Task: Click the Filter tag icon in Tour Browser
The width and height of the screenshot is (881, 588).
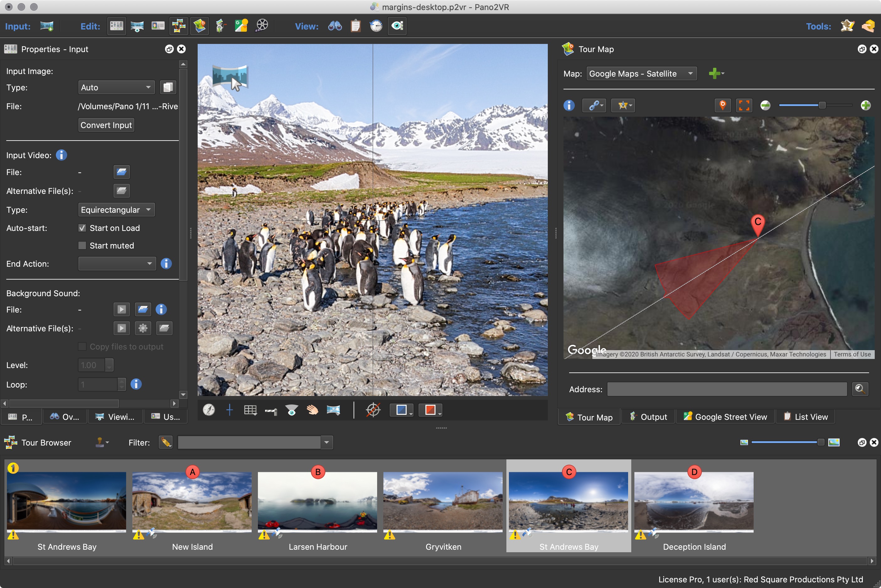Action: pyautogui.click(x=165, y=442)
